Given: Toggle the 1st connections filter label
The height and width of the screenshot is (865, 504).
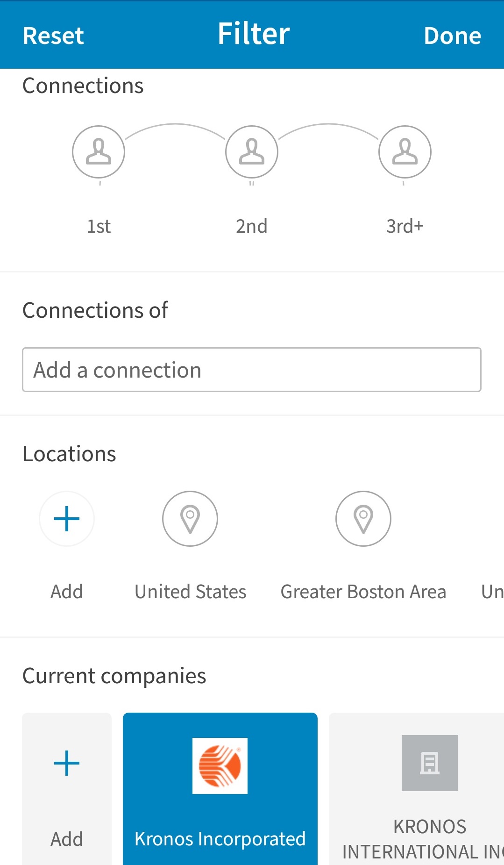Looking at the screenshot, I should coord(99,226).
